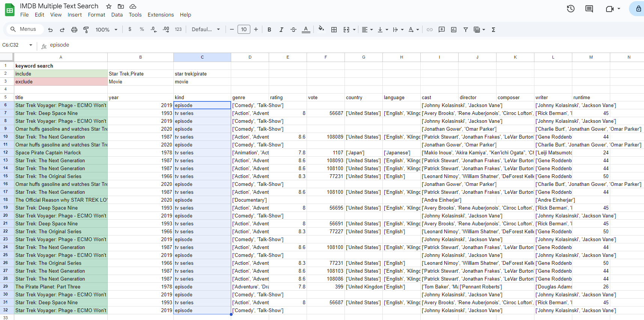
Task: Click the redo arrow icon
Action: (62, 30)
